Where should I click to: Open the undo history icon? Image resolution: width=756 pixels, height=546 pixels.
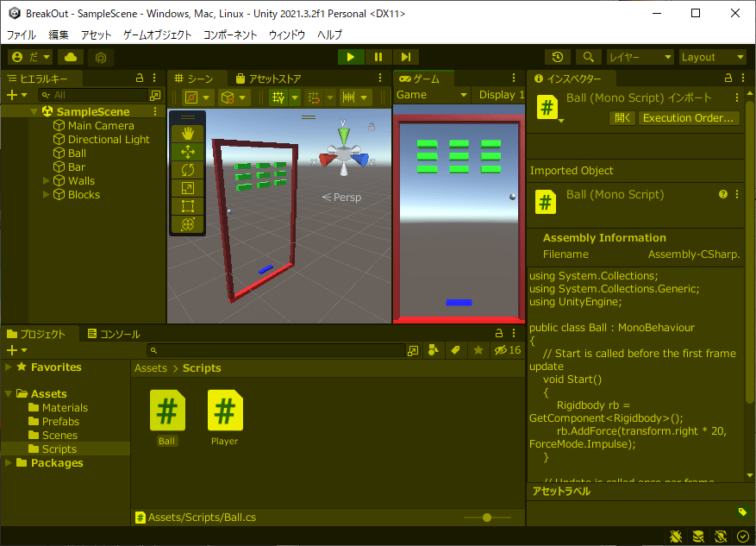click(x=558, y=57)
